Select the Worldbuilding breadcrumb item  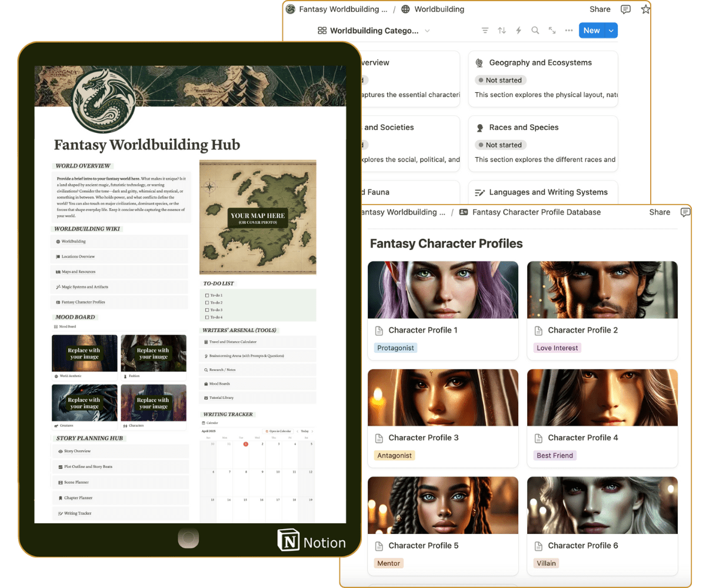click(x=438, y=9)
